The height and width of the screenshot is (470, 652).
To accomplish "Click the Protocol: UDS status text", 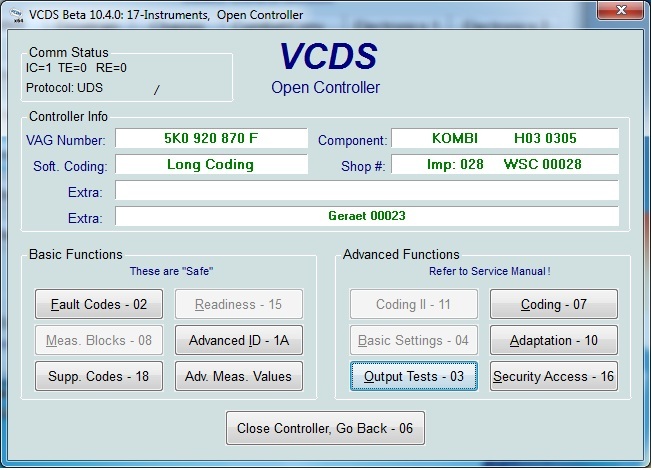I will 64,88.
